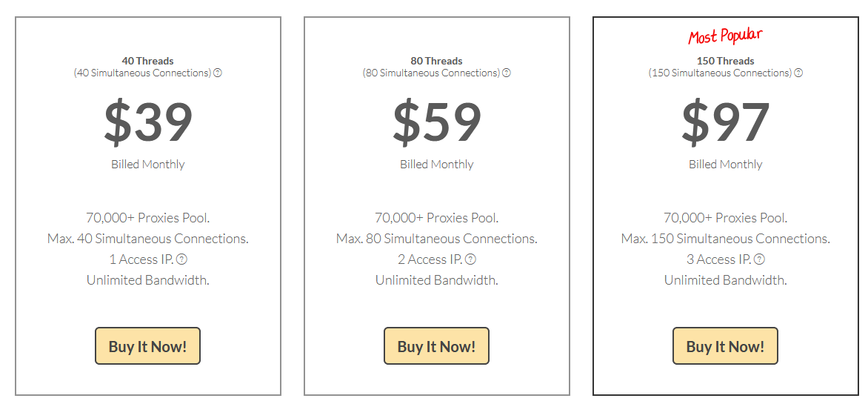Image resolution: width=868 pixels, height=404 pixels.
Task: Click the red Most Popular label
Action: pyautogui.click(x=725, y=36)
